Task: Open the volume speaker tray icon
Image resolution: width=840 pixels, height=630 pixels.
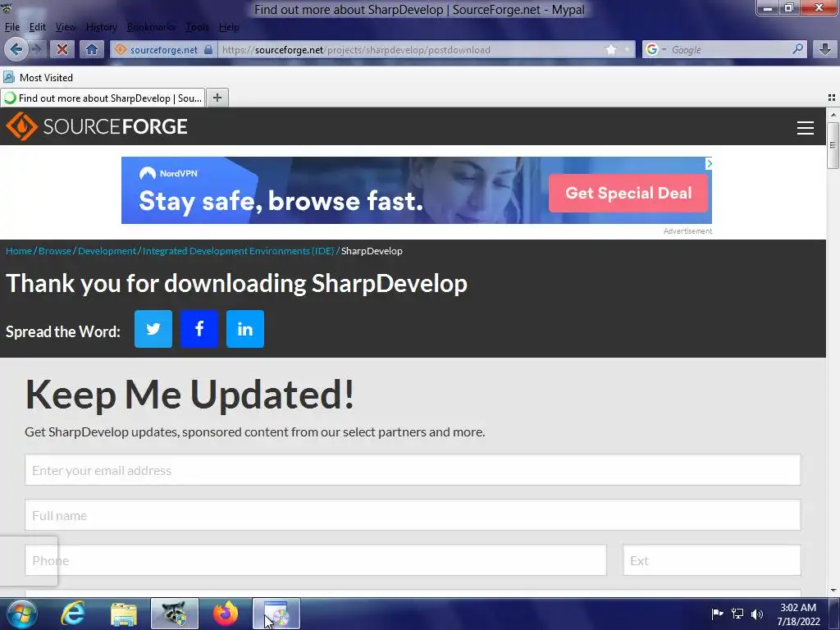Action: click(757, 614)
